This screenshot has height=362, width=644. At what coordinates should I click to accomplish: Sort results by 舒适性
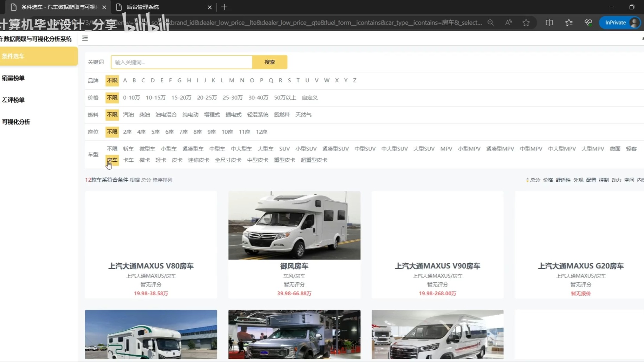coord(563,180)
